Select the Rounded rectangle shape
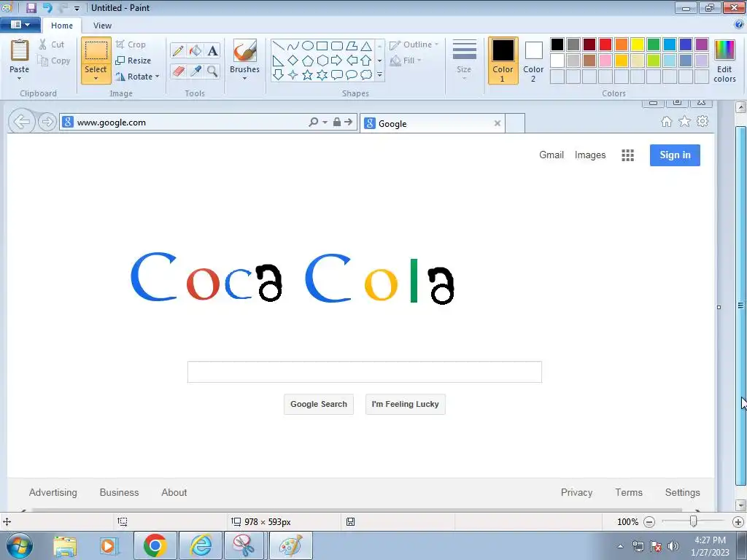This screenshot has width=747, height=560. (337, 46)
